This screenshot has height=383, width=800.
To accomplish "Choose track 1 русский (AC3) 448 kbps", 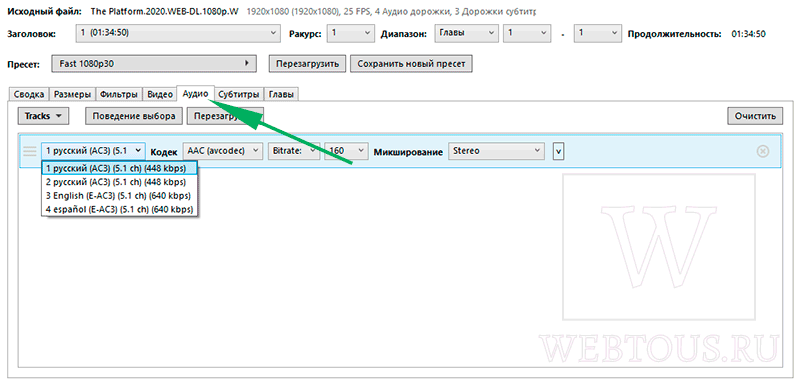I will [120, 168].
